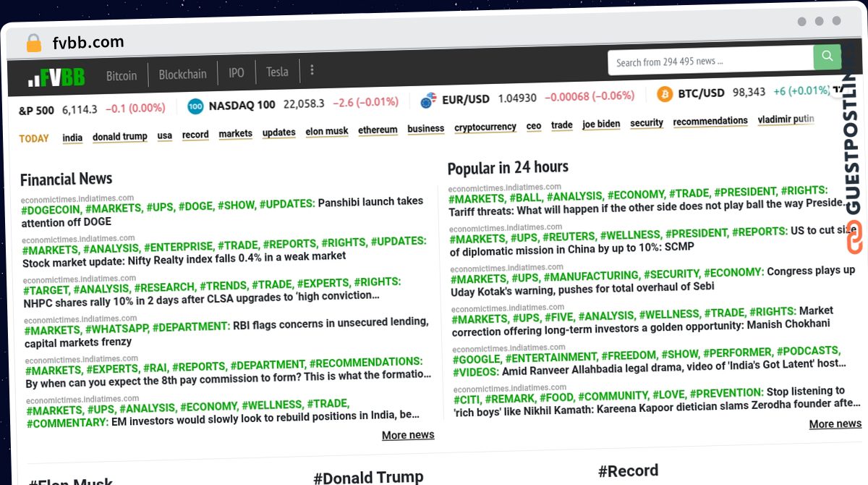Viewport: 868px width, 485px height.
Task: Open the Panshibi launch DOGE article
Action: 222,212
